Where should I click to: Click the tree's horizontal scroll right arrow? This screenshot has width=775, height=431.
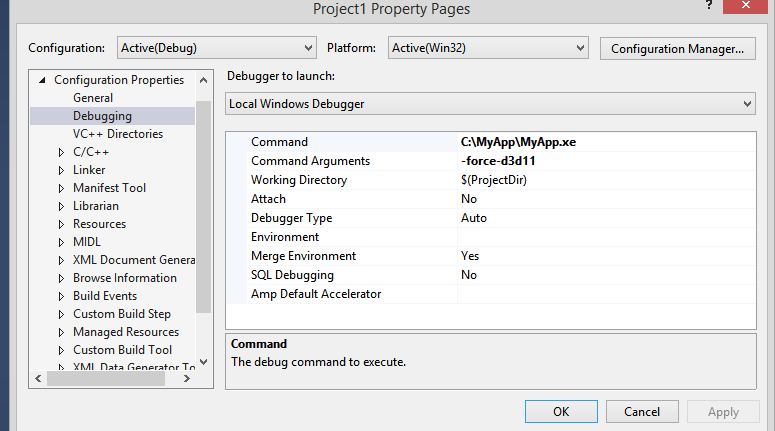[189, 378]
